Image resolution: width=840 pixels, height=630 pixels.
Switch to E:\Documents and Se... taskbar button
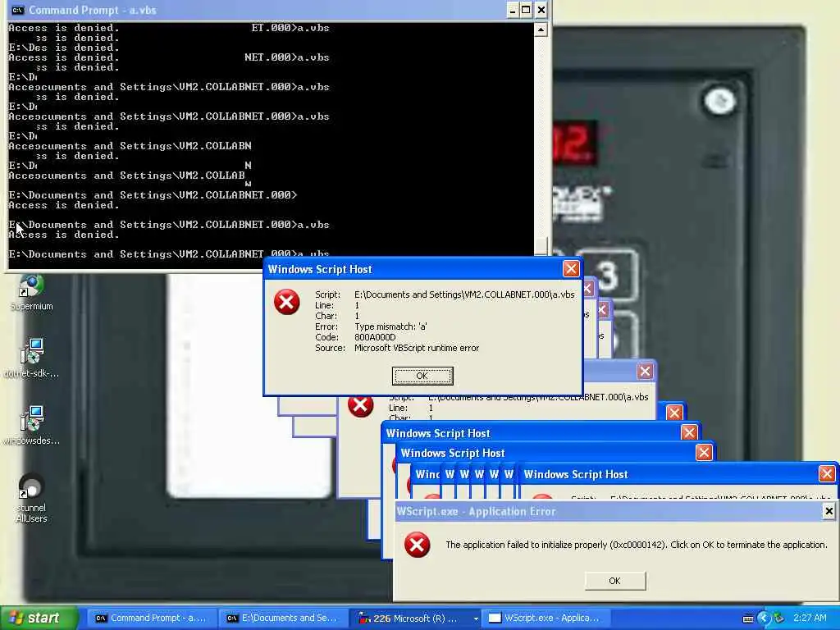pos(282,619)
